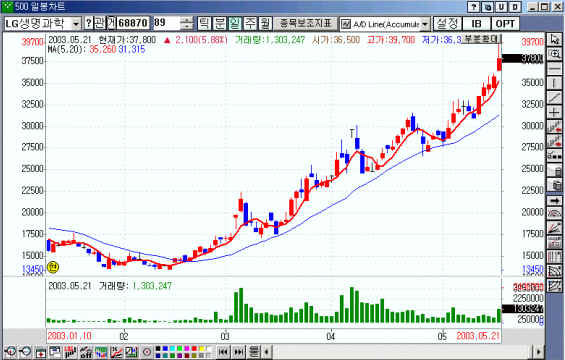Click the stock code field 68870
This screenshot has width=565, height=360.
pyautogui.click(x=133, y=23)
